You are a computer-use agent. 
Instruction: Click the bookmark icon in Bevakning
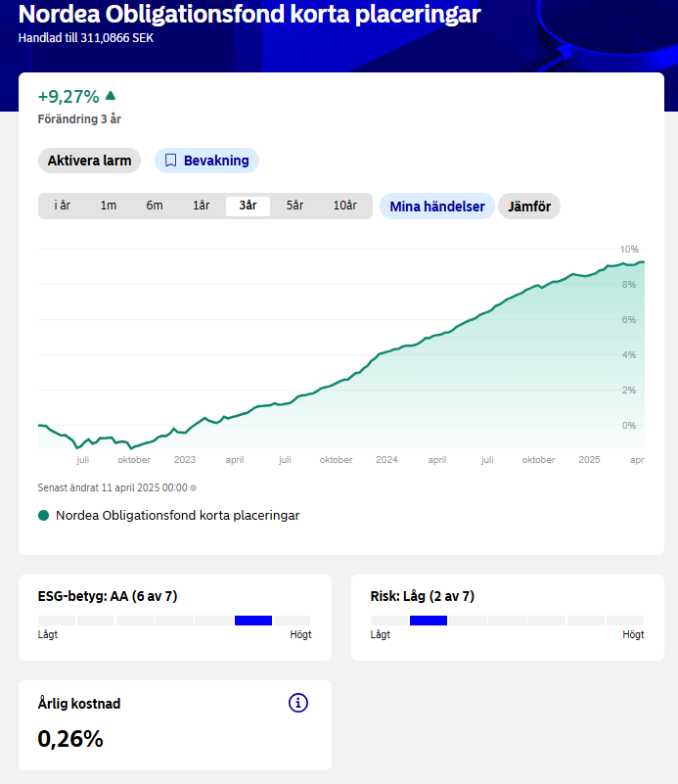[x=171, y=161]
